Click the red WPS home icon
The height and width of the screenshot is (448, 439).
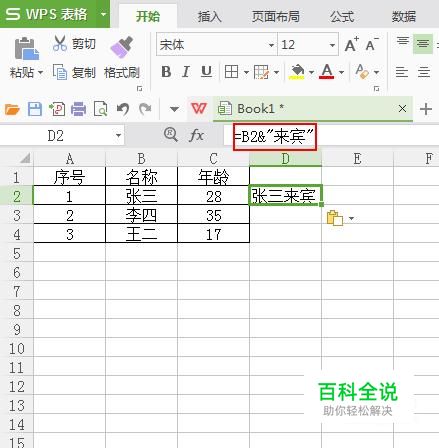pos(199,108)
